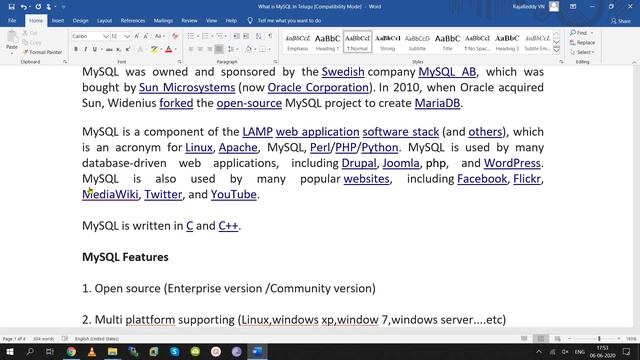The image size is (640, 360).
Task: Click the Redo icon in Quick Access
Action: (38, 7)
